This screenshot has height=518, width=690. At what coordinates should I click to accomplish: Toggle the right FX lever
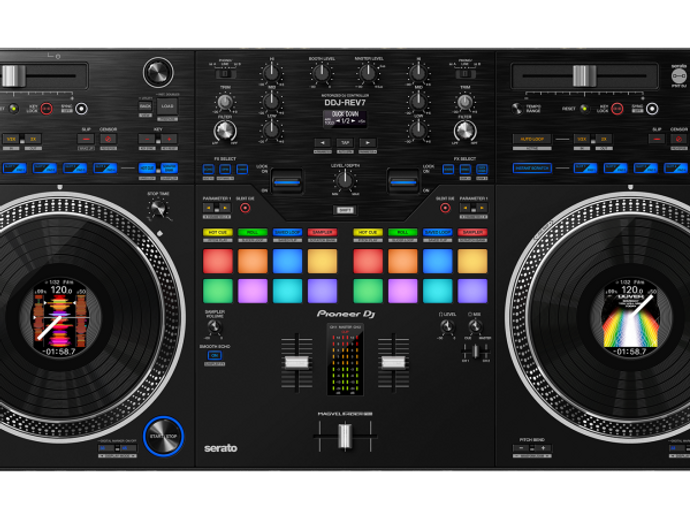pos(404,181)
